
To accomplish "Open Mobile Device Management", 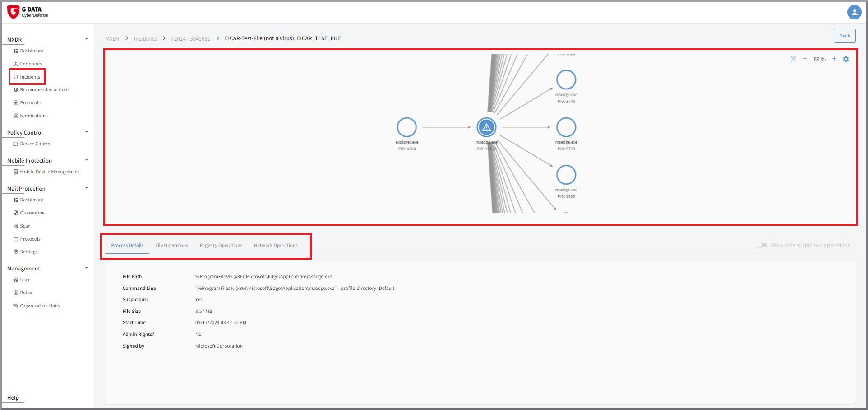I will (x=46, y=172).
